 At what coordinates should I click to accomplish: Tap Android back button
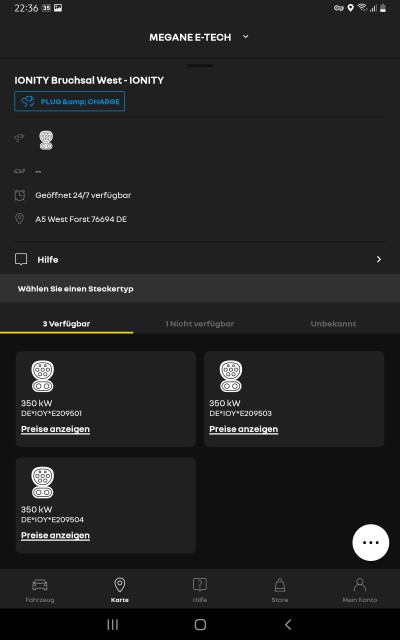point(288,624)
